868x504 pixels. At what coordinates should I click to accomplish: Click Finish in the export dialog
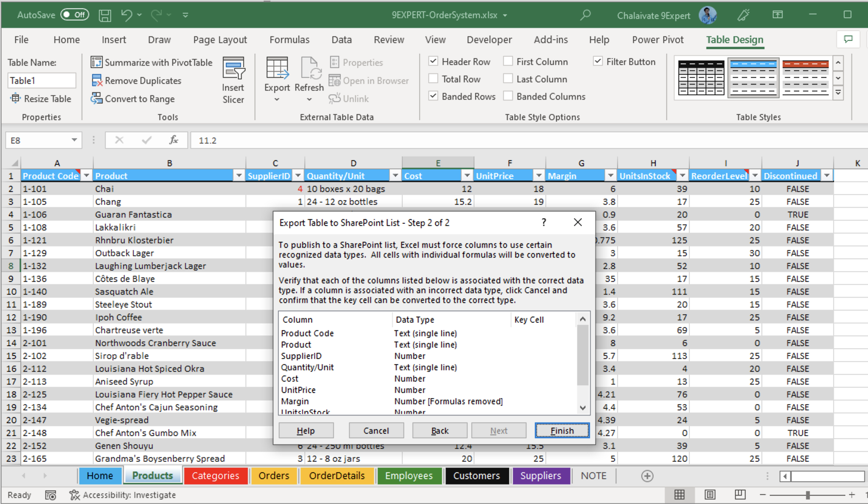coord(562,430)
